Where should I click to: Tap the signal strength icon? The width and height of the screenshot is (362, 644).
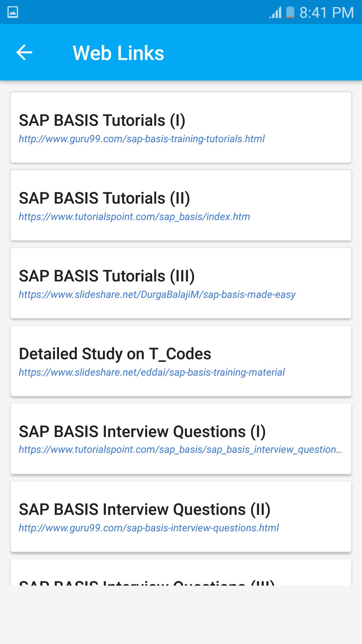[x=275, y=13]
